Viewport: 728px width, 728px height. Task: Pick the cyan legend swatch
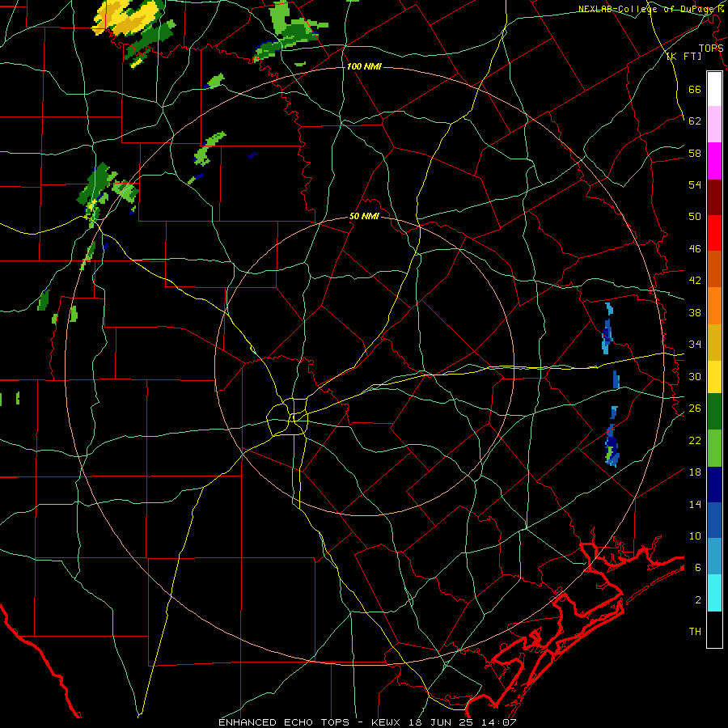(x=714, y=593)
